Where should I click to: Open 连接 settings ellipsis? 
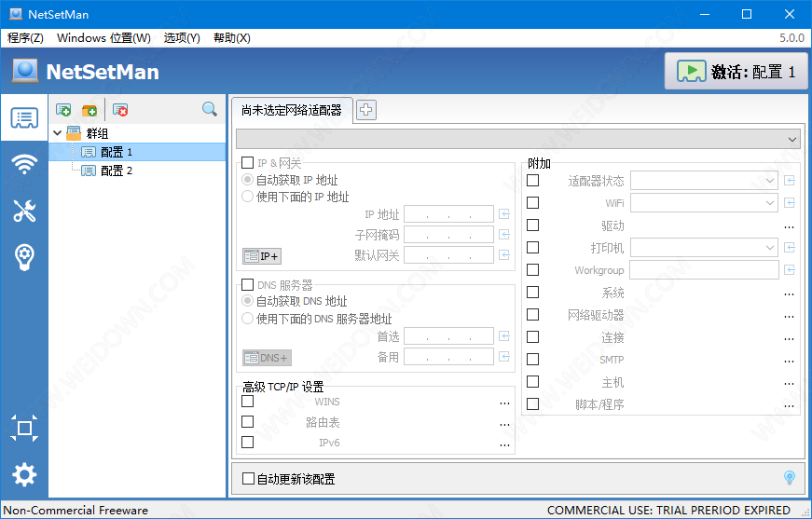click(789, 339)
